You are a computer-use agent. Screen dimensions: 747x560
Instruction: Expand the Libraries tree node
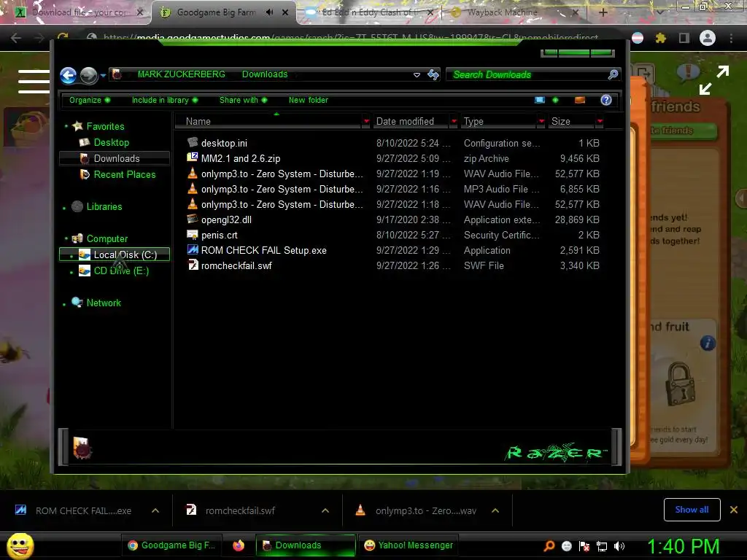point(64,208)
